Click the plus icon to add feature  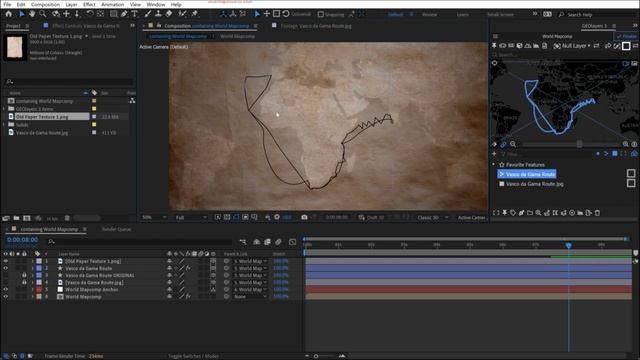click(x=494, y=154)
